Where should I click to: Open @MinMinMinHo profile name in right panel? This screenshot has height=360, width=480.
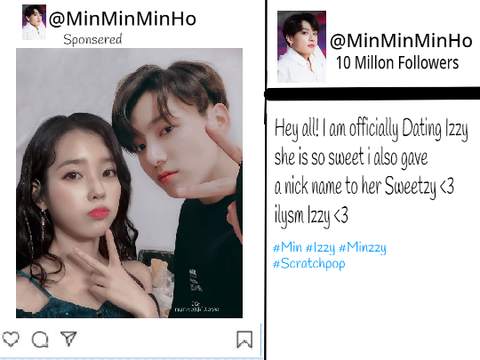click(401, 41)
